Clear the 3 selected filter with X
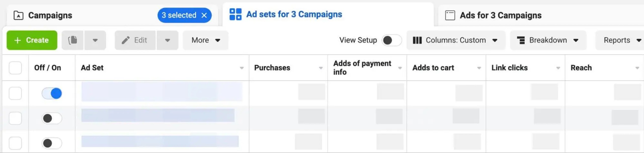This screenshot has width=644, height=153. (x=204, y=15)
